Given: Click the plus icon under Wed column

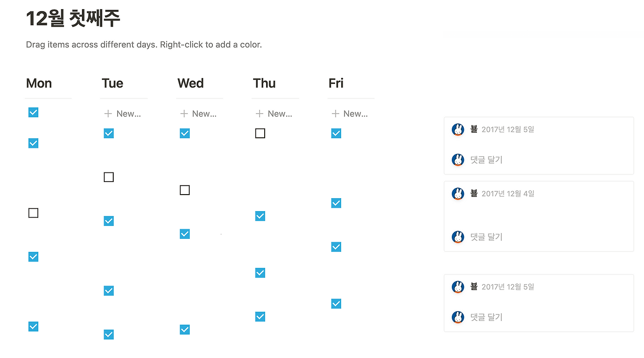Looking at the screenshot, I should tap(184, 114).
